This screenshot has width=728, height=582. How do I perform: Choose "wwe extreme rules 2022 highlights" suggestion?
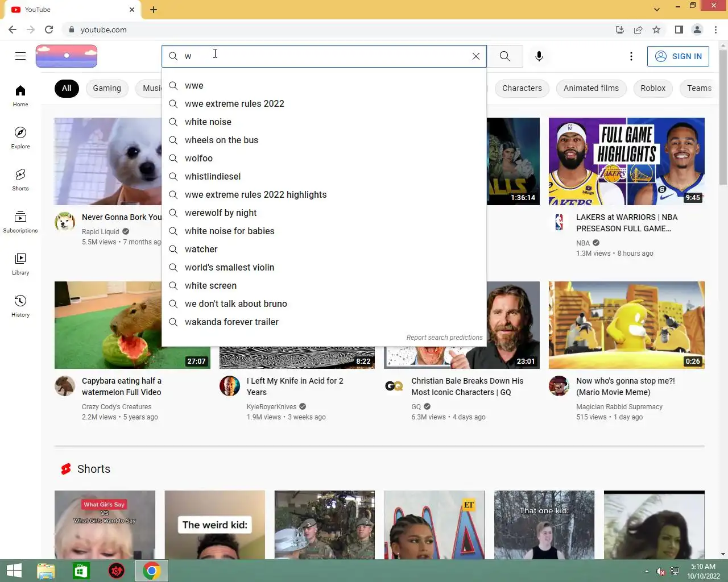point(324,194)
